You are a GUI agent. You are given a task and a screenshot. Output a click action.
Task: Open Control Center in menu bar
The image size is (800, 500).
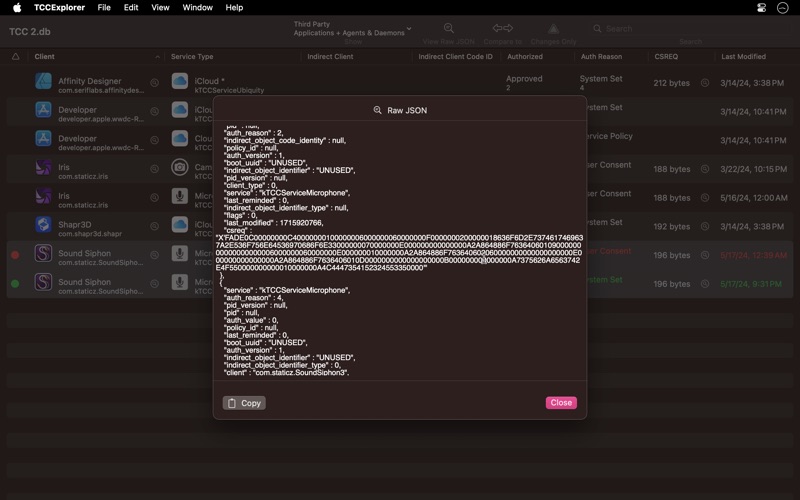point(761,8)
